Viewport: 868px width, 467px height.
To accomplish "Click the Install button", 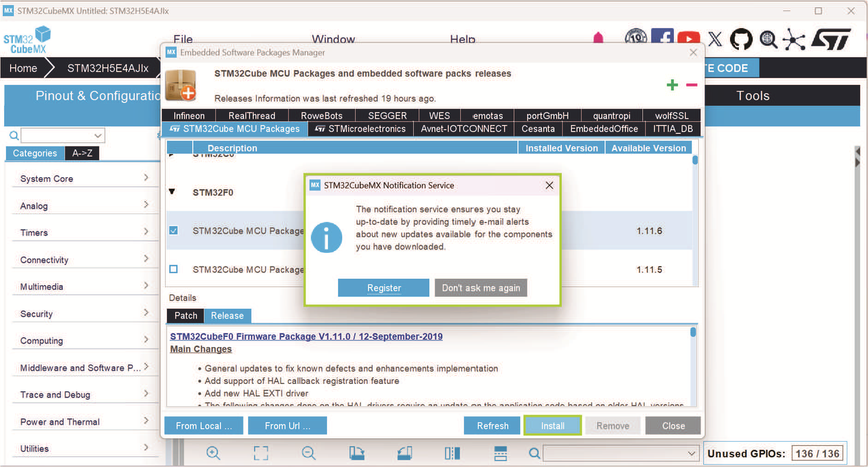I will point(553,425).
